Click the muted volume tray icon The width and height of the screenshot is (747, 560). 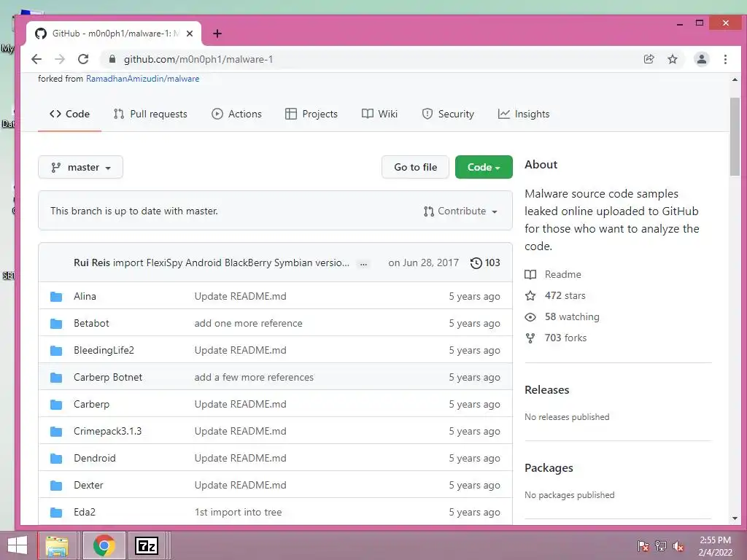click(678, 546)
